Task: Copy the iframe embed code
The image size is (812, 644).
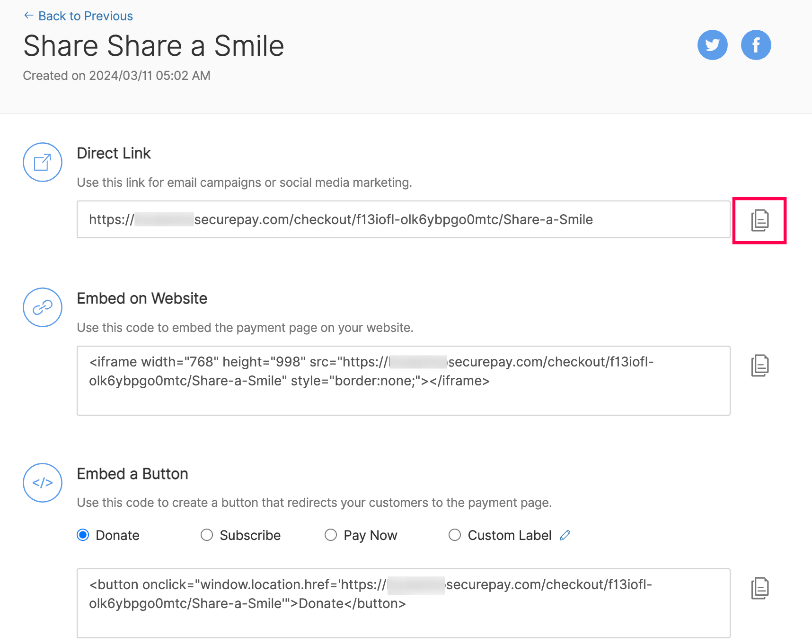Action: click(x=759, y=365)
